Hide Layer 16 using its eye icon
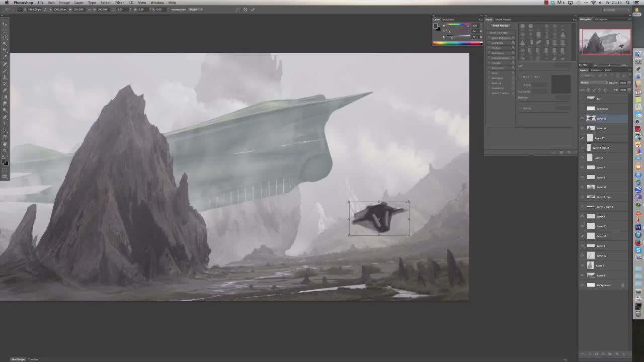 (x=583, y=119)
